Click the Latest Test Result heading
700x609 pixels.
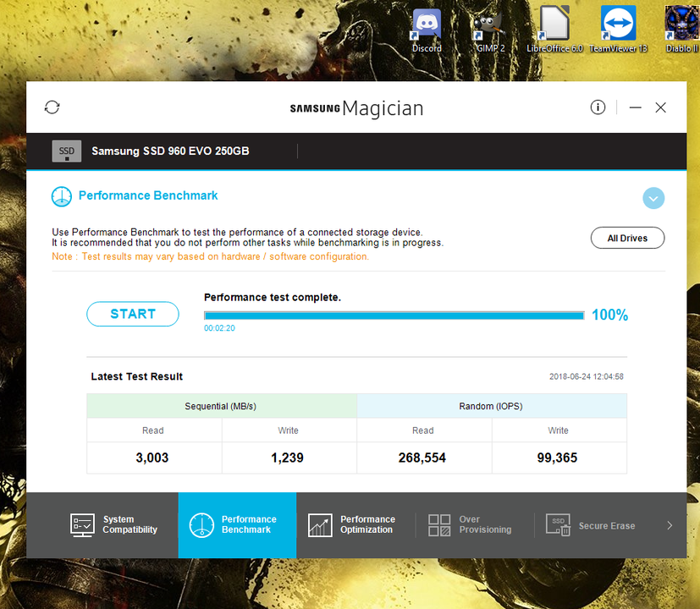136,376
